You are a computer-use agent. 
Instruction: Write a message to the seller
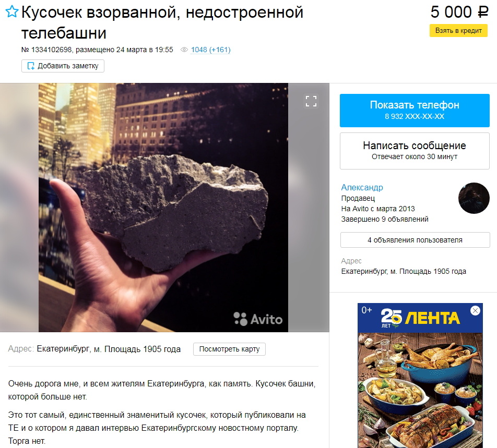coord(415,151)
